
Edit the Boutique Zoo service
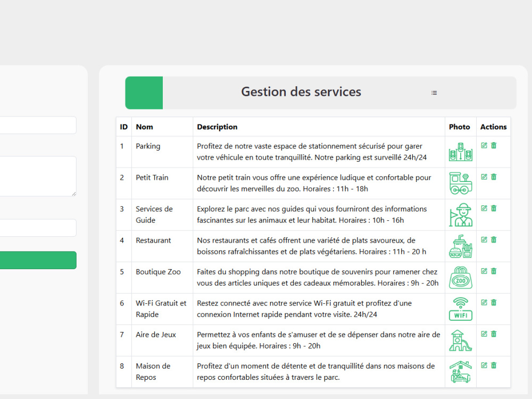(484, 271)
